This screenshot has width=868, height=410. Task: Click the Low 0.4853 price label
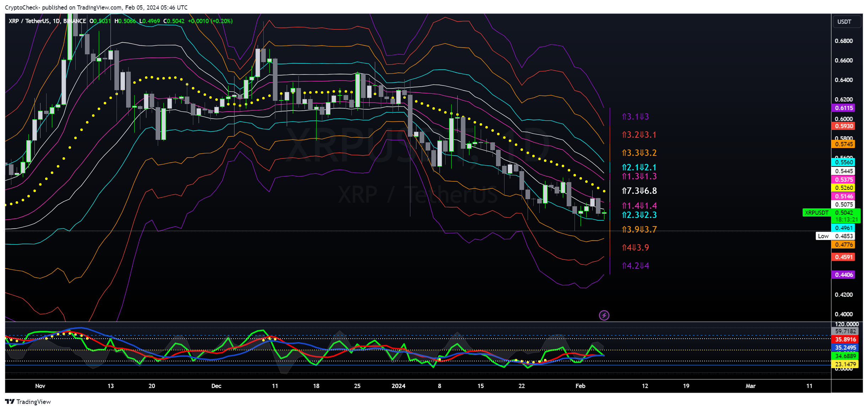pyautogui.click(x=835, y=236)
